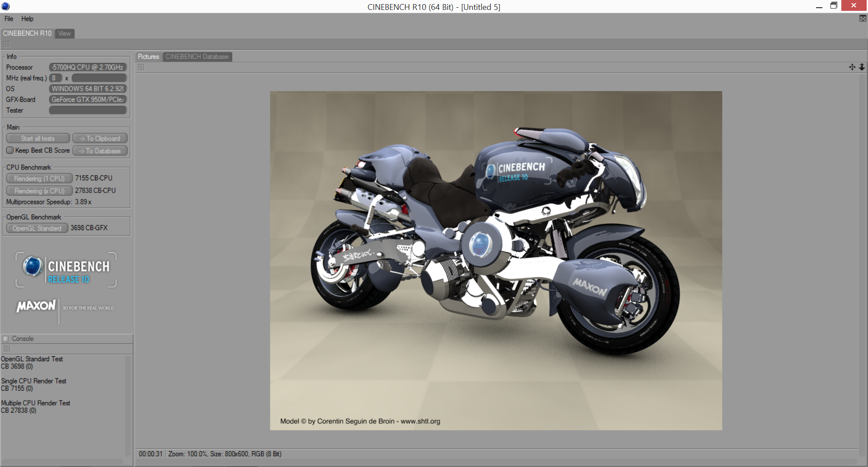Click the console panel vertical scrollbar
Screen dimensions: 868x467
128,406
